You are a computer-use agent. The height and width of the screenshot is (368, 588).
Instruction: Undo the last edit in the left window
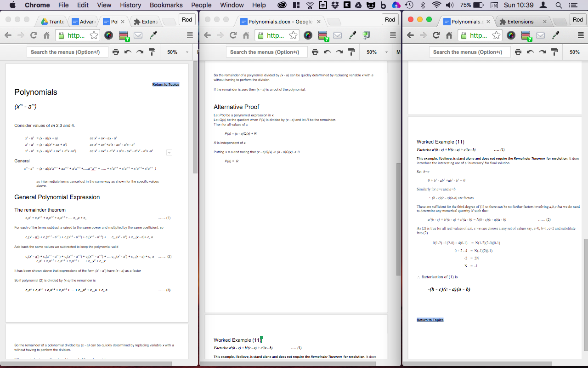pyautogui.click(x=128, y=52)
